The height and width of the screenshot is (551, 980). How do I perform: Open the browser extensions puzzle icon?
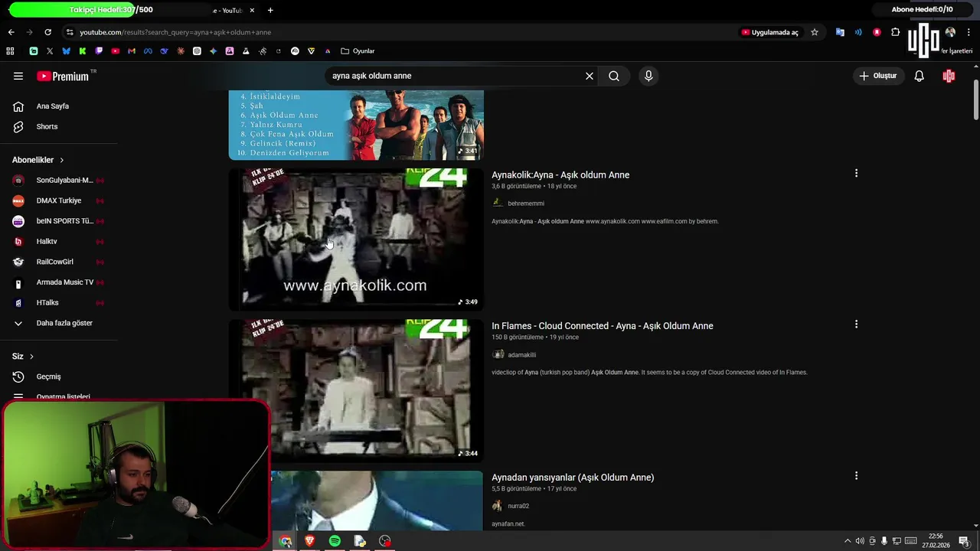tap(895, 32)
